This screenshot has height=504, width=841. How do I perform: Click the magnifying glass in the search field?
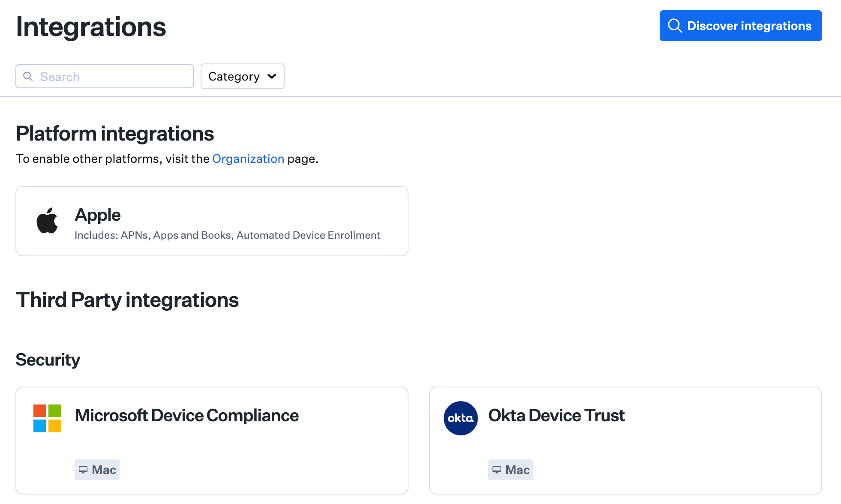(x=28, y=76)
